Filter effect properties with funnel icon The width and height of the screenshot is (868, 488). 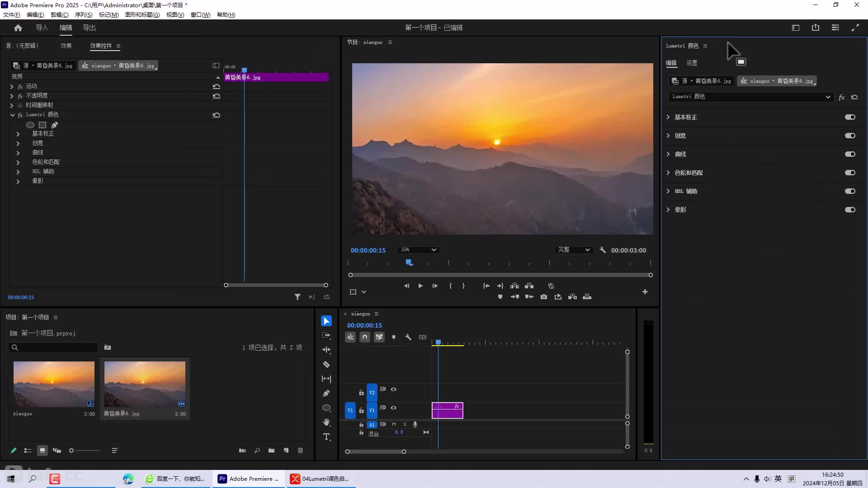pos(297,297)
